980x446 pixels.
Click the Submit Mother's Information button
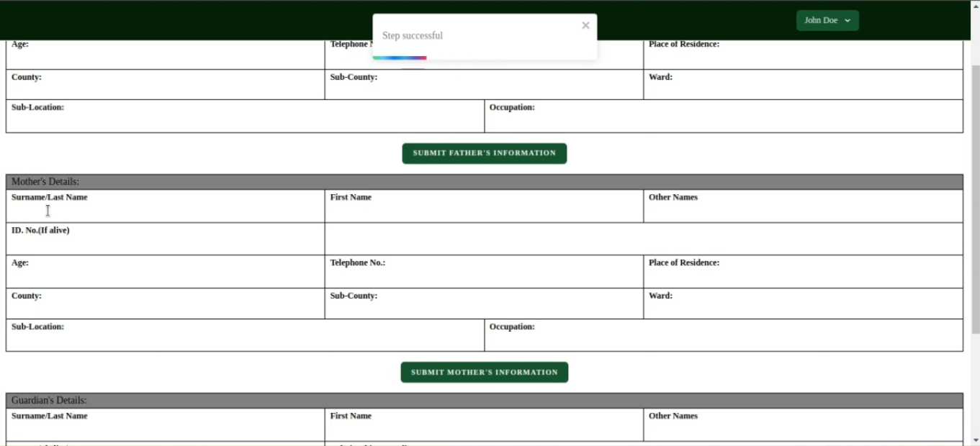pos(484,372)
